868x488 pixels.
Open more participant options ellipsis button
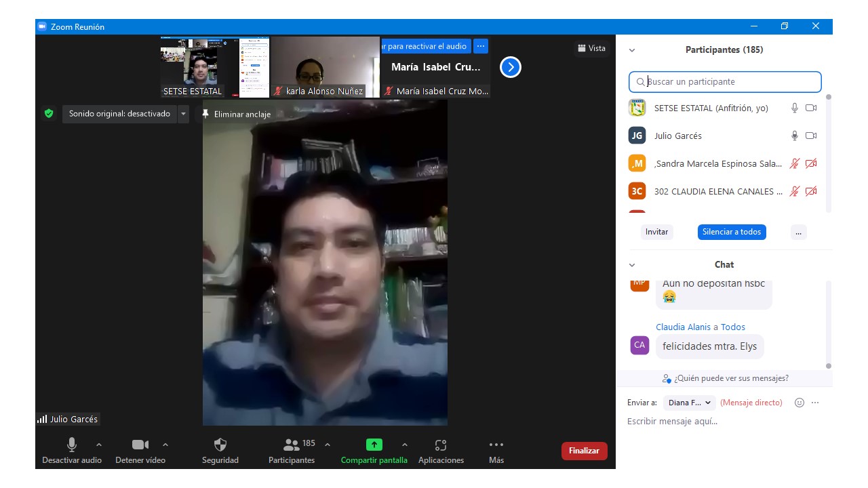point(798,232)
